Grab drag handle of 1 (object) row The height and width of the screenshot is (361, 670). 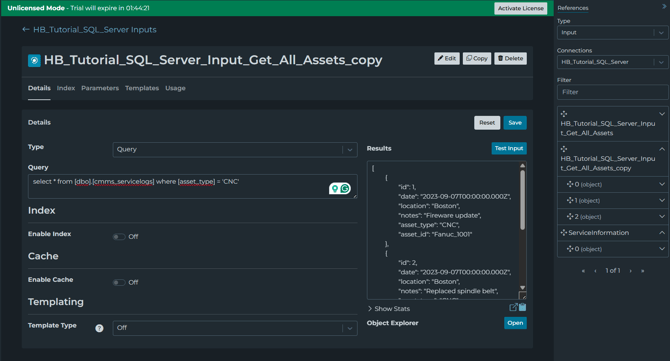[570, 200]
